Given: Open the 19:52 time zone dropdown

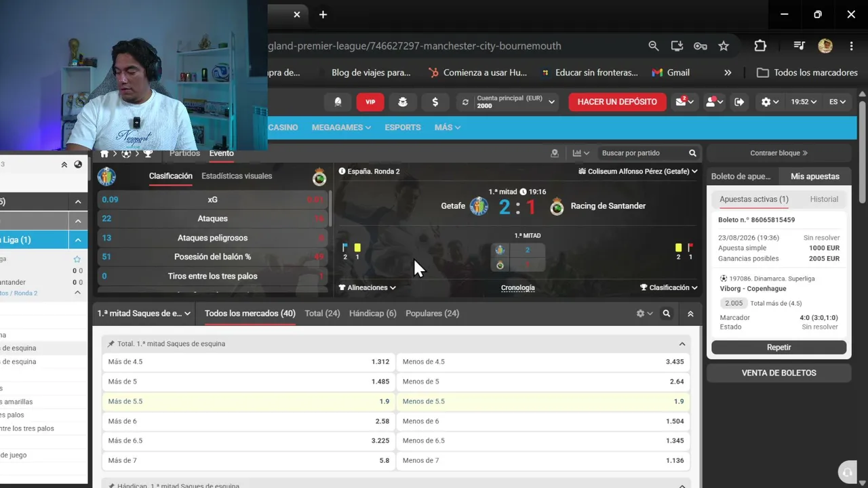Looking at the screenshot, I should pos(804,102).
